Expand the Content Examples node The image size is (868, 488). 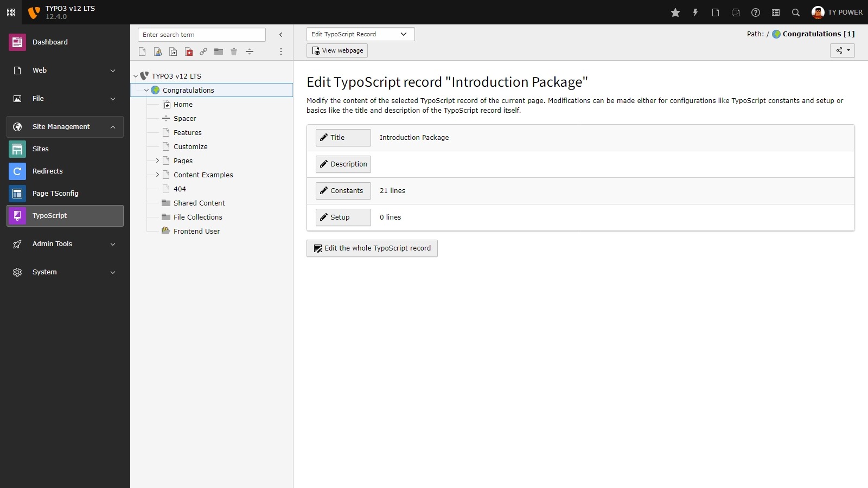(157, 175)
